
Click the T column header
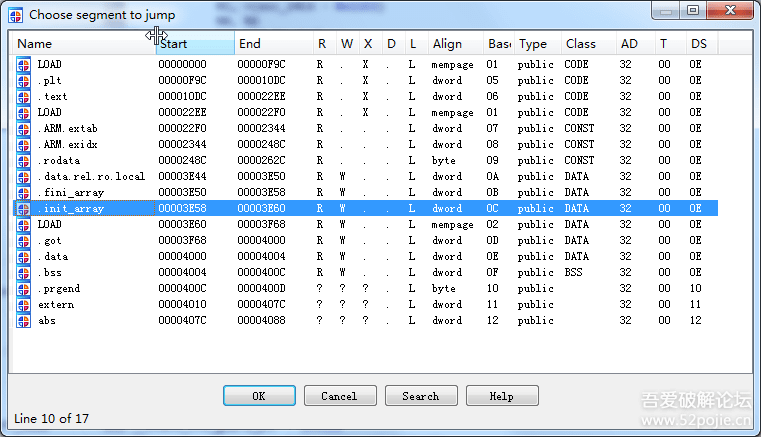point(671,44)
